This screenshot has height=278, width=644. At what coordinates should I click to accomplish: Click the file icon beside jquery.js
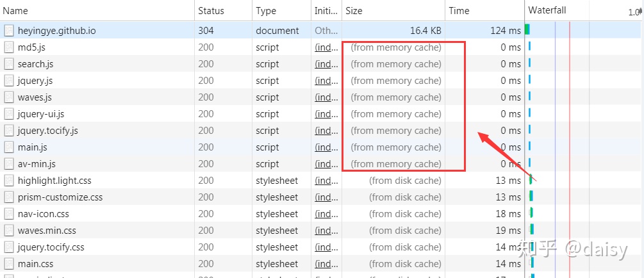point(9,81)
